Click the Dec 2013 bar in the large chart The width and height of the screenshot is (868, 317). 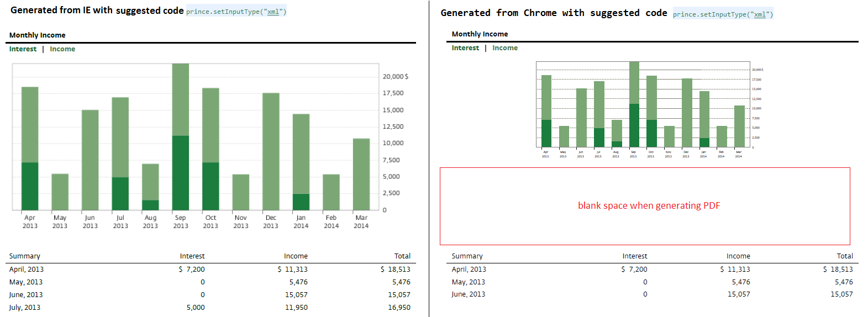coord(271,151)
